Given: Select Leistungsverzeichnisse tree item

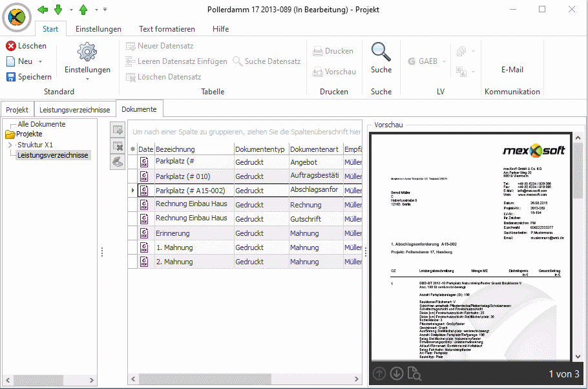Looking at the screenshot, I should (52, 155).
